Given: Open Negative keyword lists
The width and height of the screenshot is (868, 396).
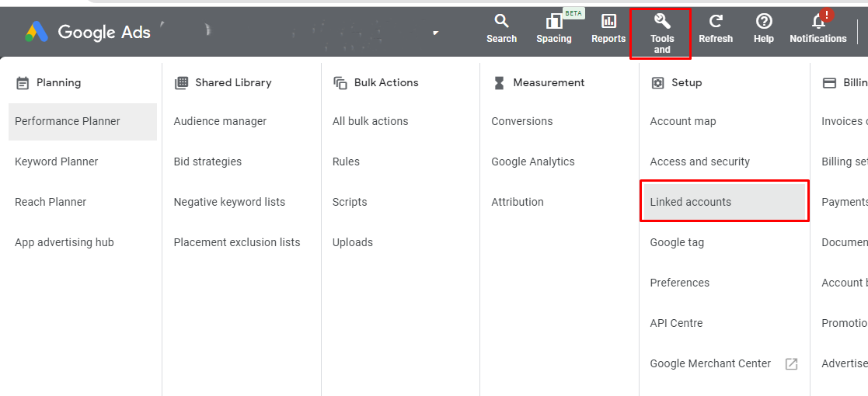Looking at the screenshot, I should pos(229,202).
